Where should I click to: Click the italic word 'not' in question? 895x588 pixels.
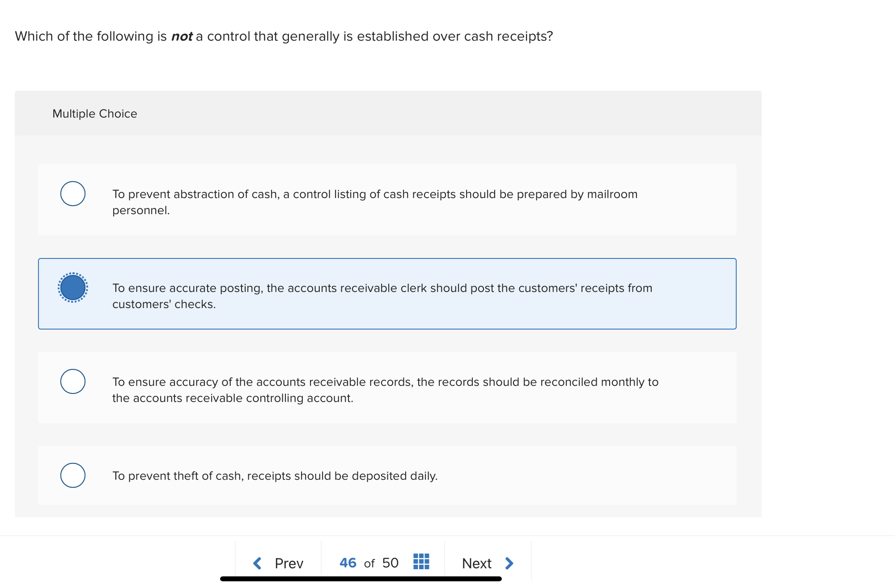click(182, 36)
